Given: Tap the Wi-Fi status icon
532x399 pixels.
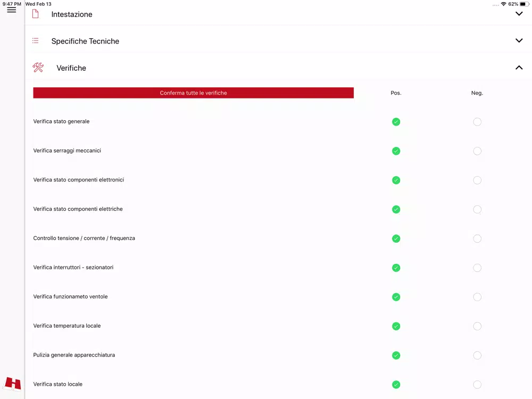Looking at the screenshot, I should [x=503, y=4].
